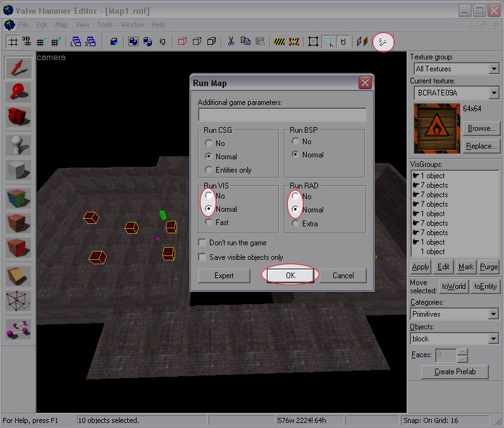504x428 pixels.
Task: Select the Selection arrow tool
Action: pyautogui.click(x=18, y=68)
